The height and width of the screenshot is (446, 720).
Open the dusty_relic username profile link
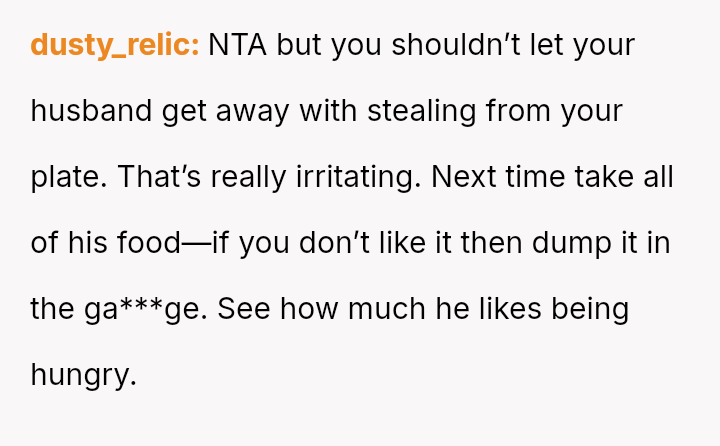tap(115, 46)
